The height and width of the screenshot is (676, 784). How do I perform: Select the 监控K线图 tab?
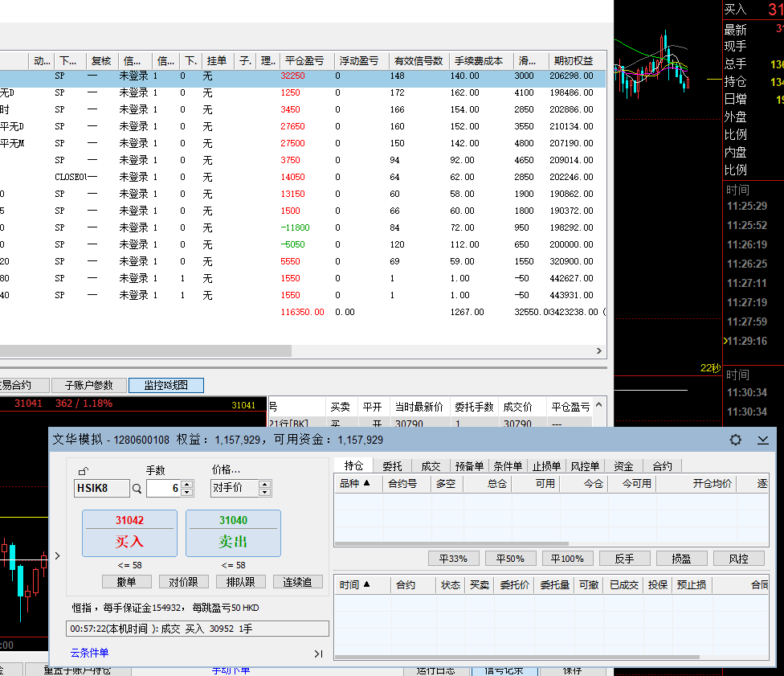click(x=166, y=385)
